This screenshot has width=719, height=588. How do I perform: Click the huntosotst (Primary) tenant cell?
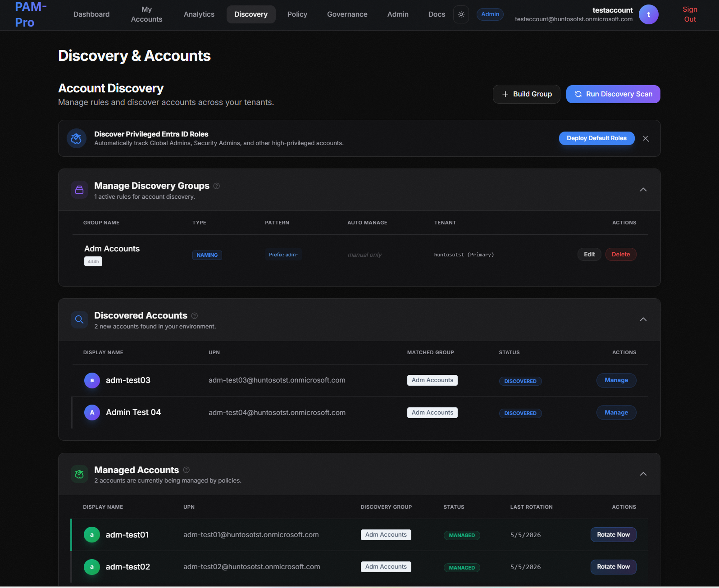[x=464, y=255]
